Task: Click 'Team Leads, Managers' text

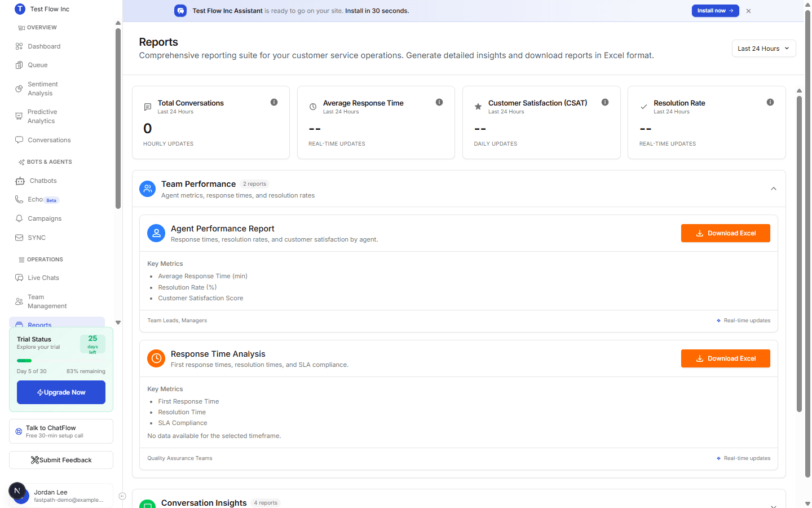Action: 177,321
